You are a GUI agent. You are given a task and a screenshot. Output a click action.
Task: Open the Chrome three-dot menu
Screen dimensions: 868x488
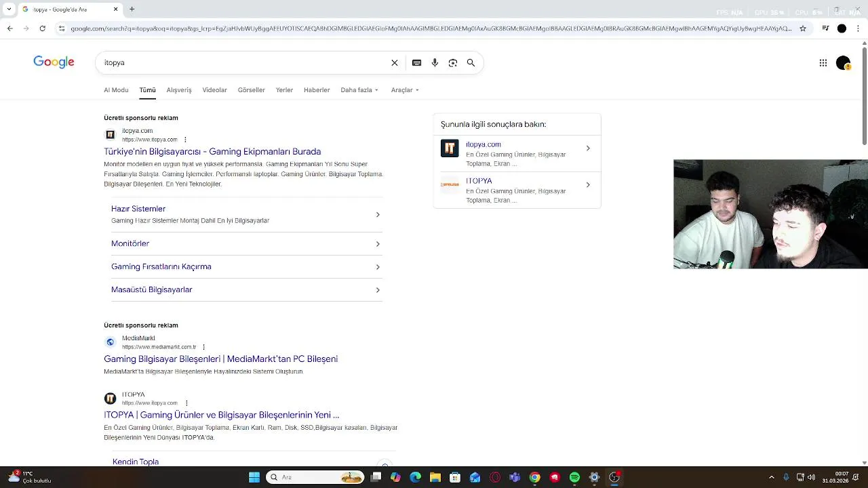859,28
